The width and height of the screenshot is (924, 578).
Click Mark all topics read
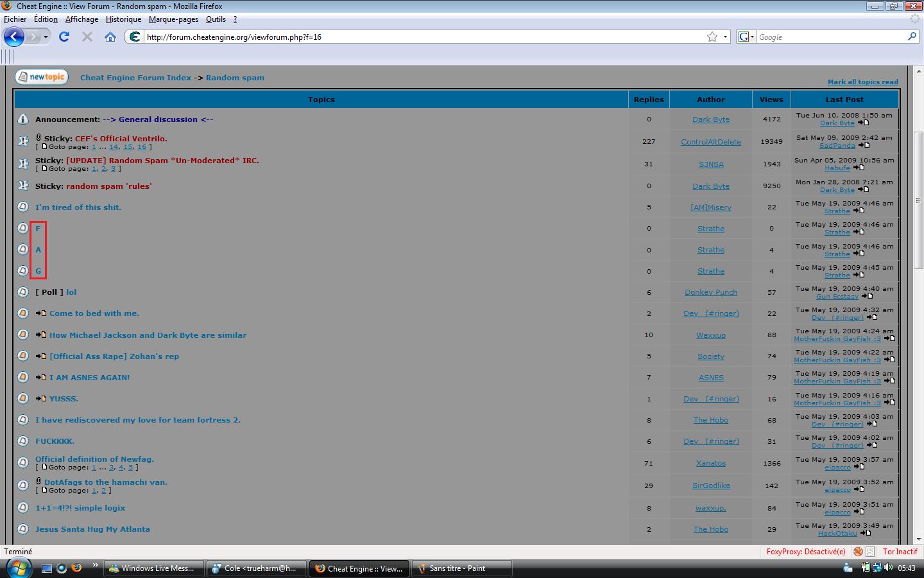click(x=862, y=82)
